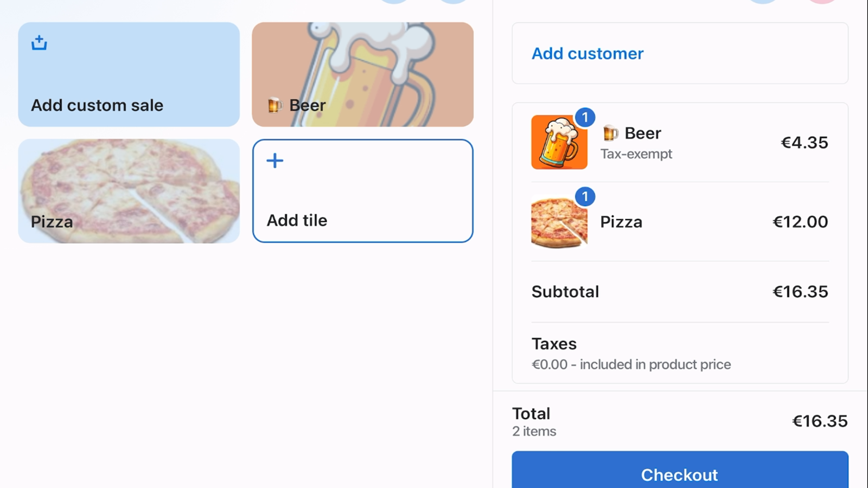Click the quantity badge on the Beer cart item
Image resolution: width=868 pixels, height=488 pixels.
[x=586, y=116]
